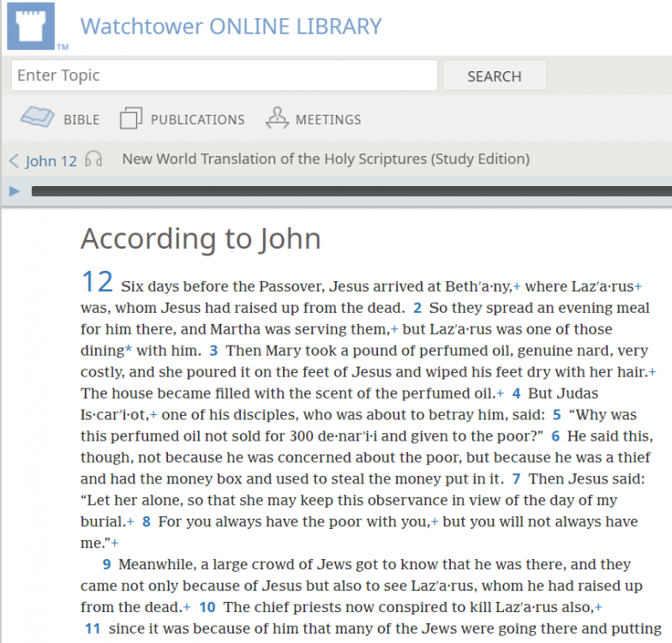The image size is (672, 643).
Task: Select verse number 6
Action: pos(555,436)
